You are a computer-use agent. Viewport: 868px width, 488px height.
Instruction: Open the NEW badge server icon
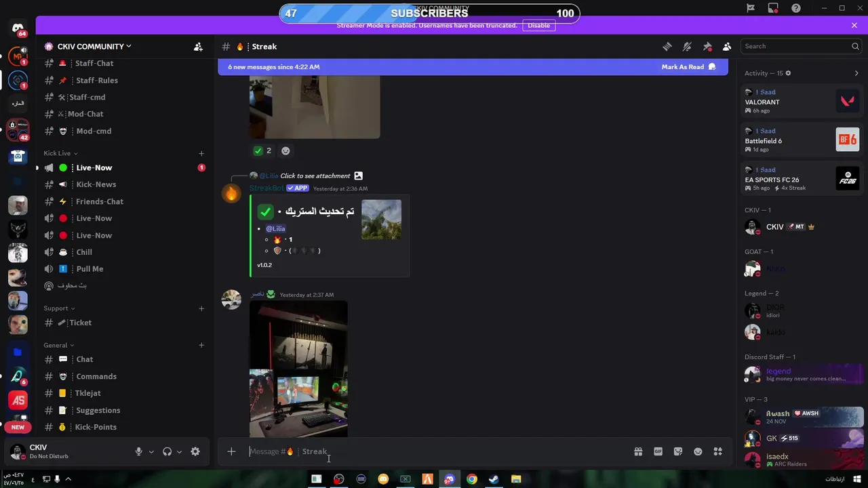[18, 427]
